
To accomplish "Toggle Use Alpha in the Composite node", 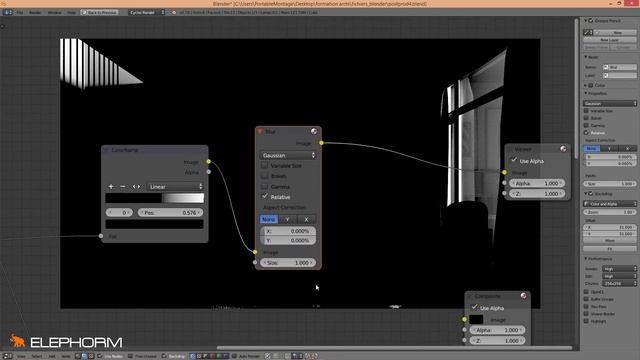I will [x=474, y=307].
